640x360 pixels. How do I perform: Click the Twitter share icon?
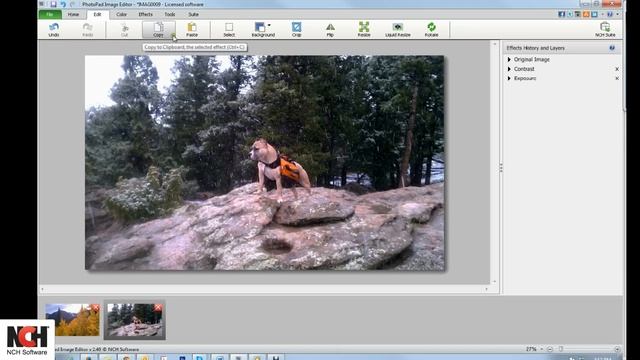pos(570,14)
